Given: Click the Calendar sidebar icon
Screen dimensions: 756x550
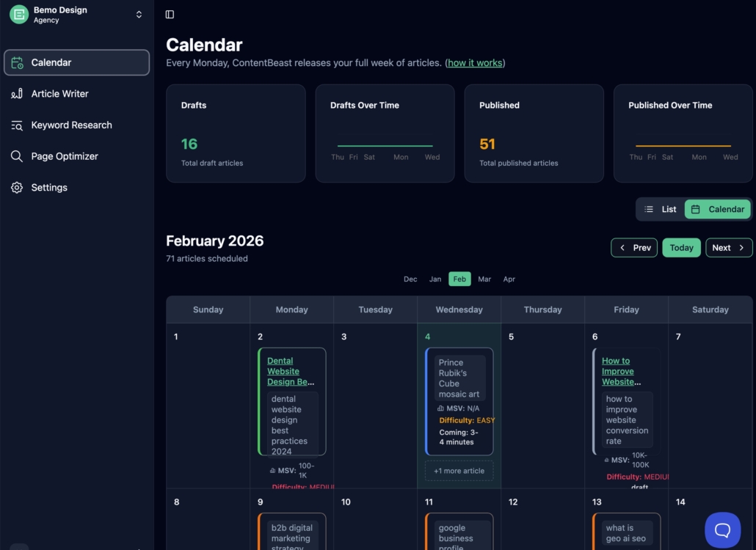Looking at the screenshot, I should click(x=17, y=63).
